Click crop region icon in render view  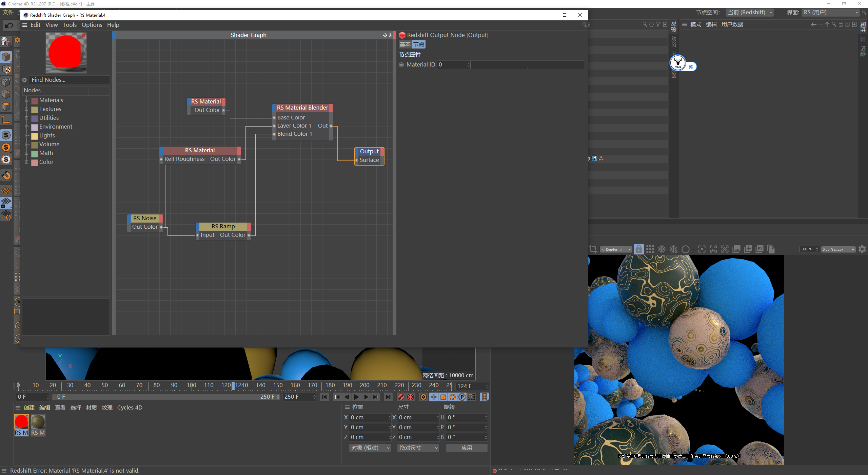[x=593, y=249]
